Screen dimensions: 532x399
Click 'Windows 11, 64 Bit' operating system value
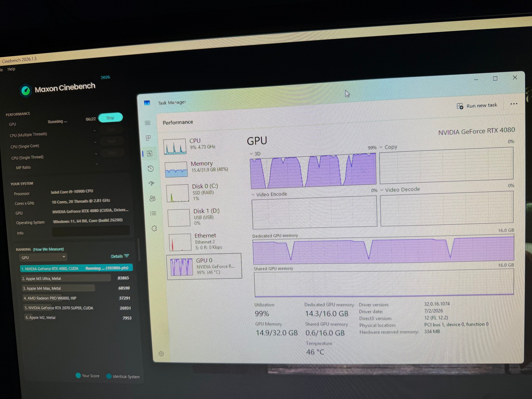[88, 221]
